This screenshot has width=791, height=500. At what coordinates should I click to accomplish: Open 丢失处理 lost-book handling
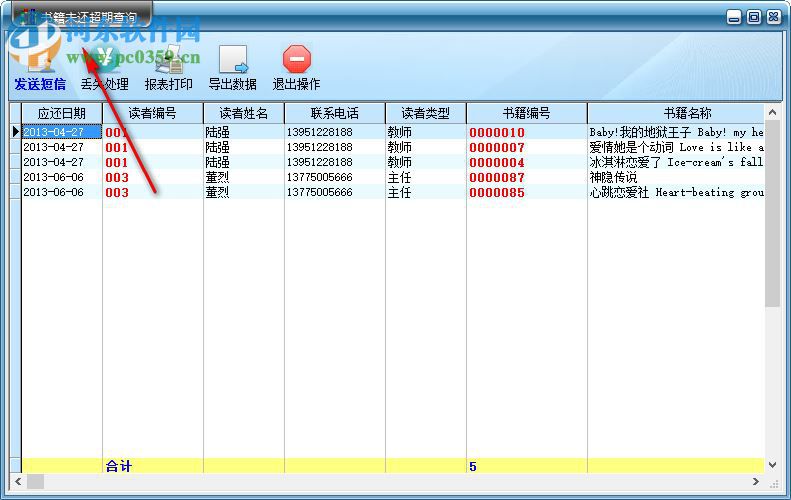pyautogui.click(x=104, y=67)
